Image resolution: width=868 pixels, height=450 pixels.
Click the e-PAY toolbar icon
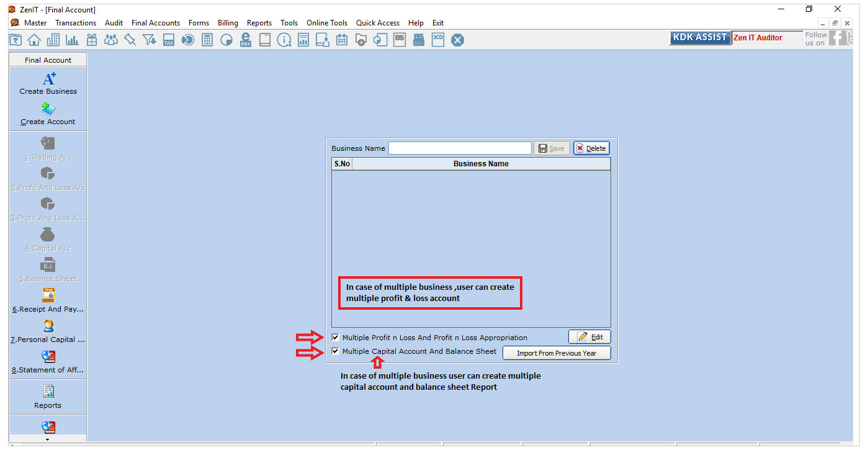click(x=246, y=40)
